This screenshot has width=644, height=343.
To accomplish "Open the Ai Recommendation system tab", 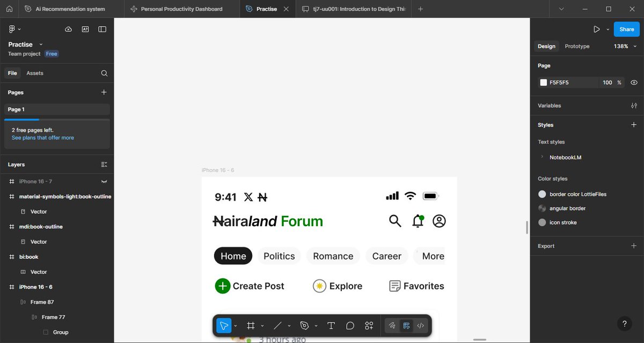I will pyautogui.click(x=70, y=9).
